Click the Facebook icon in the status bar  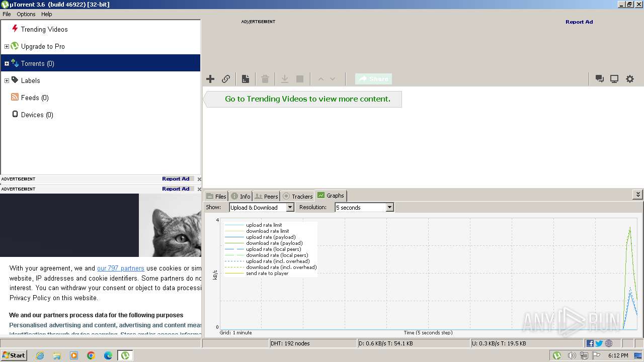pyautogui.click(x=590, y=343)
